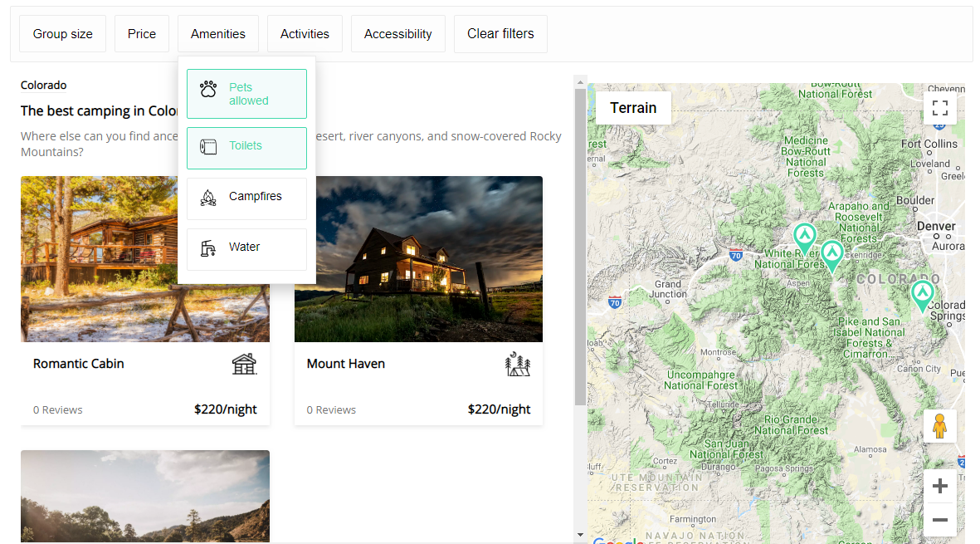Select the campsite marker near Colorado Springs
This screenshot has width=980, height=544.
[x=923, y=296]
